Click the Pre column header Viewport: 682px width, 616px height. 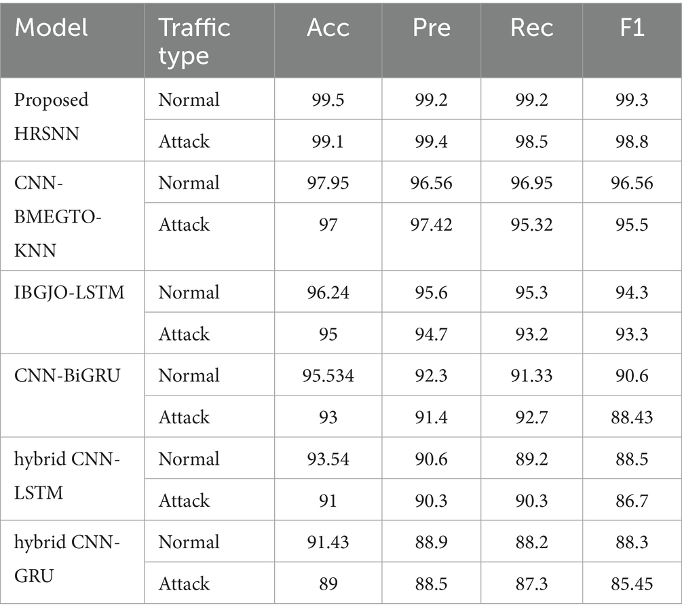pyautogui.click(x=431, y=41)
